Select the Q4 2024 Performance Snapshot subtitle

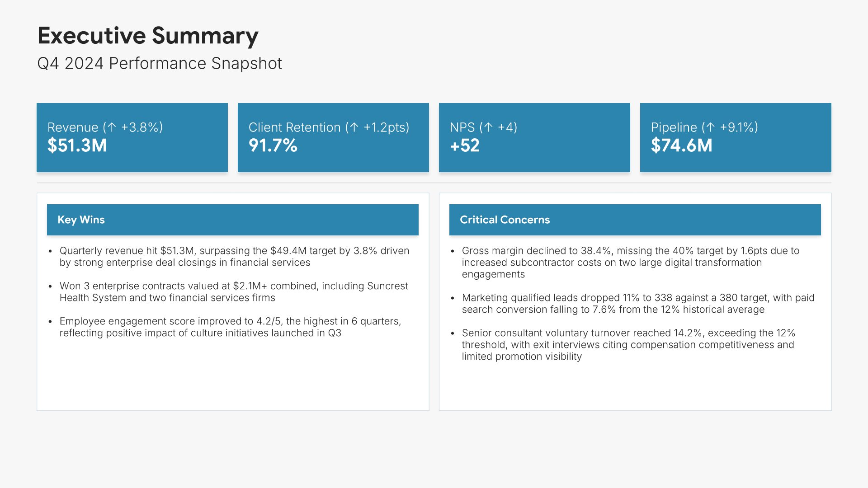160,63
